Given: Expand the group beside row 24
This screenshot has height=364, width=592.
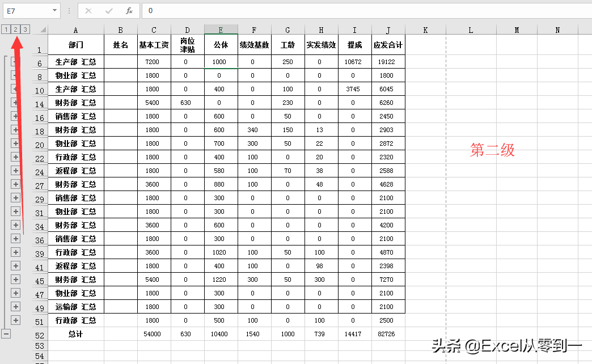Looking at the screenshot, I should point(15,170).
